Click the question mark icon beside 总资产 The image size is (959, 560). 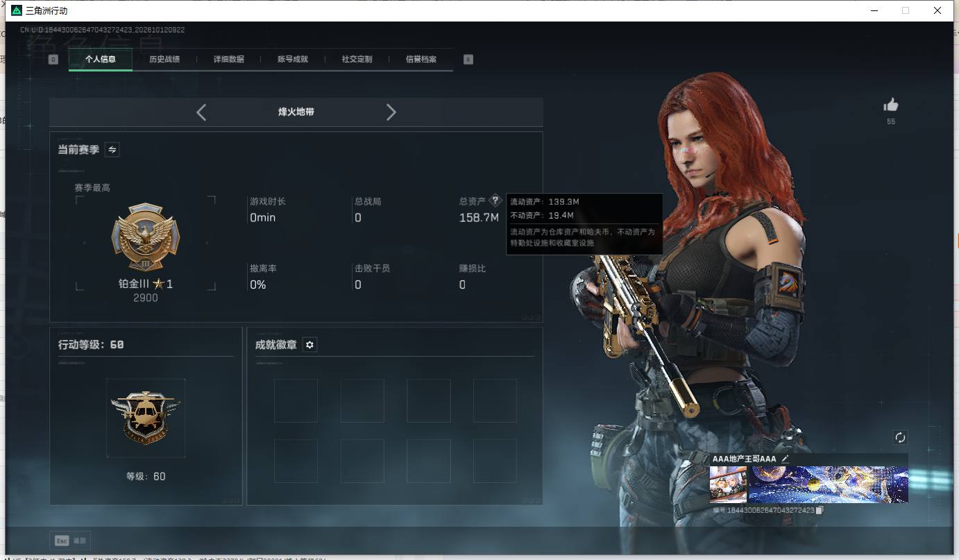click(495, 201)
